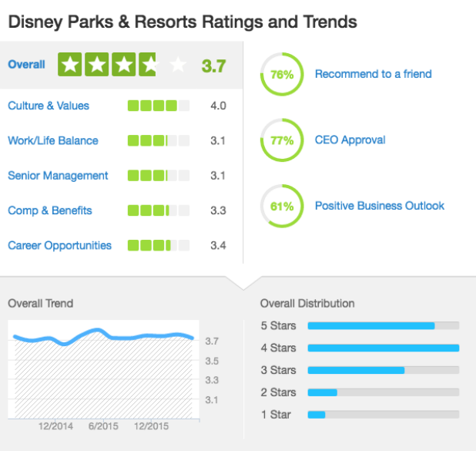Click the 4 Stars distribution bar
The height and width of the screenshot is (451, 476).
[x=383, y=348]
